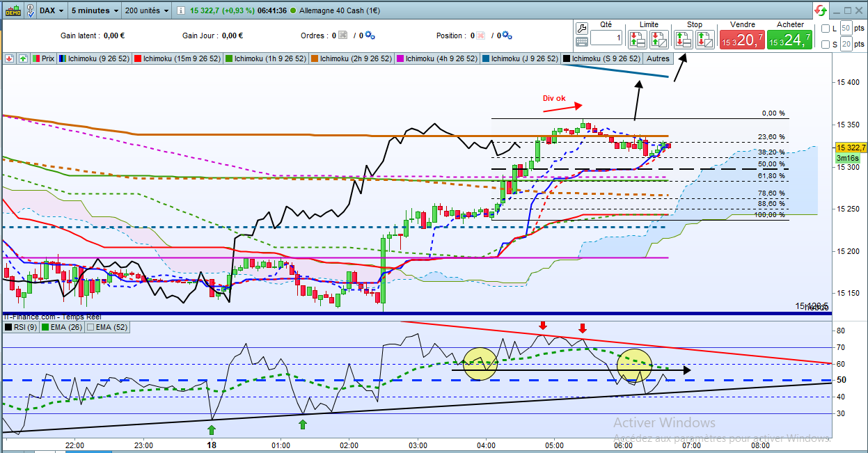The height and width of the screenshot is (453, 868).
Task: Select the Prix indicator tab
Action: [43, 58]
